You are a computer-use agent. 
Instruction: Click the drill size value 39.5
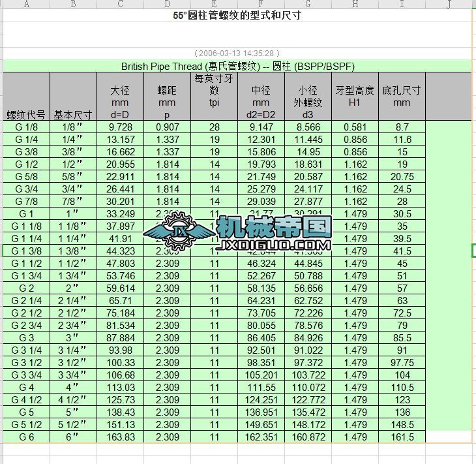coord(402,239)
